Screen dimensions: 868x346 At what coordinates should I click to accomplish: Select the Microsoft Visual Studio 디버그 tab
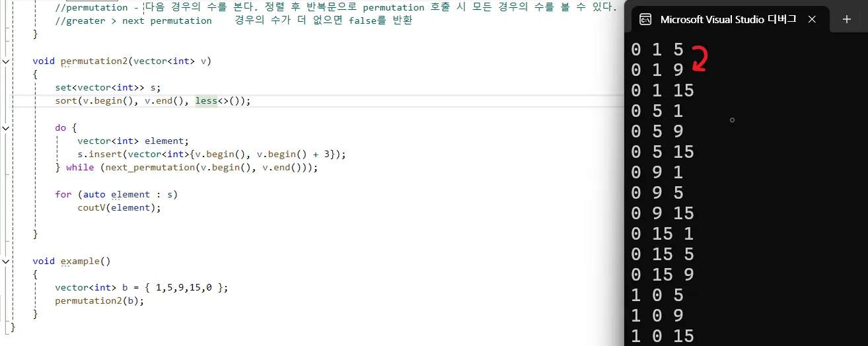pos(728,19)
